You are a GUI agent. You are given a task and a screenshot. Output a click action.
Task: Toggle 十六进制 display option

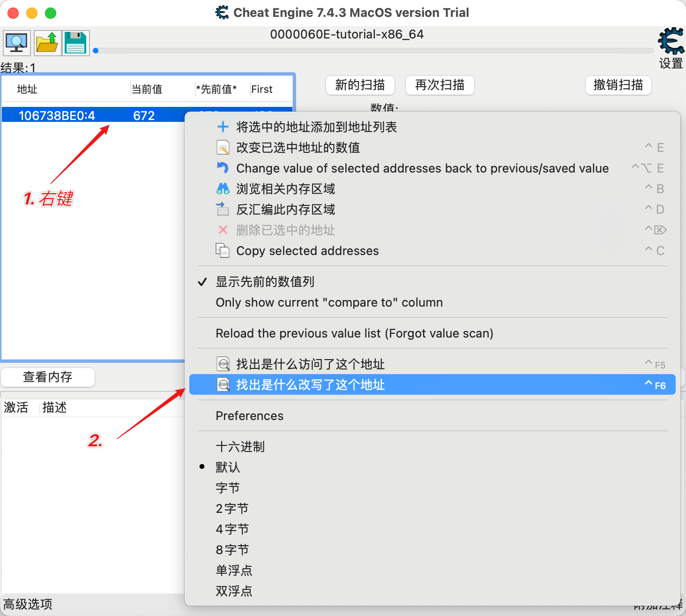[x=432, y=446]
